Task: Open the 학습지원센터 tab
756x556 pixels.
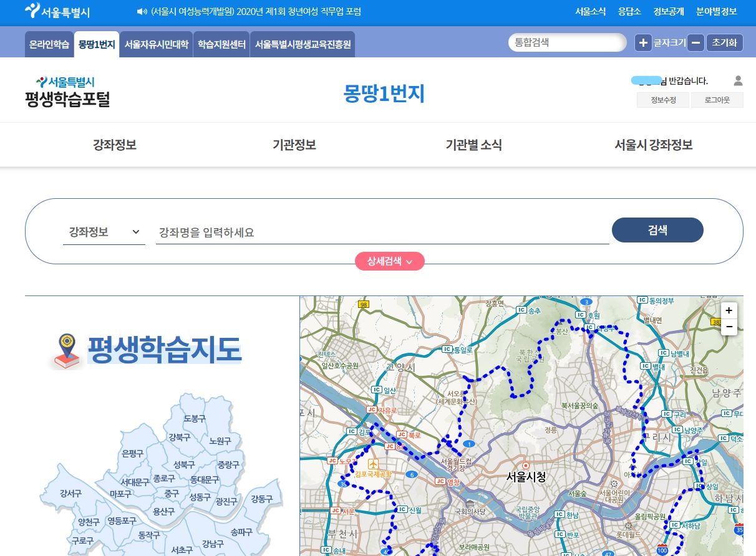Action: [221, 44]
